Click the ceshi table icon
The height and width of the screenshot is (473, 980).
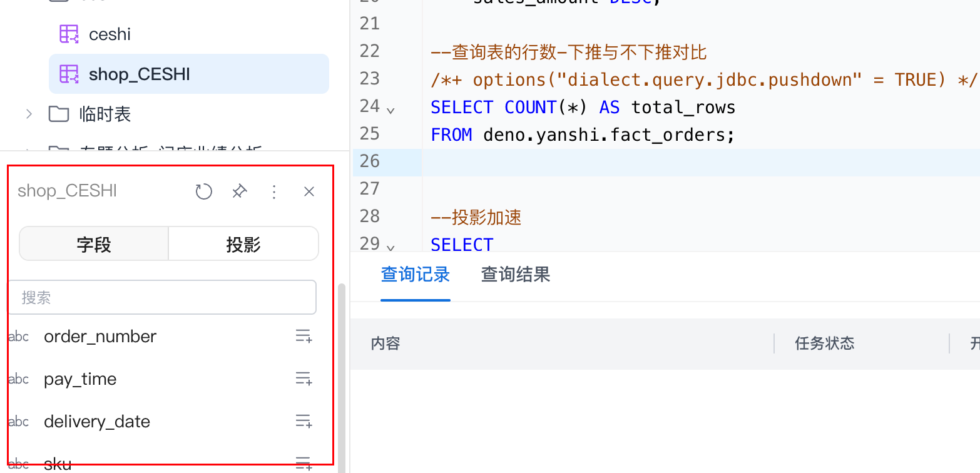point(69,34)
